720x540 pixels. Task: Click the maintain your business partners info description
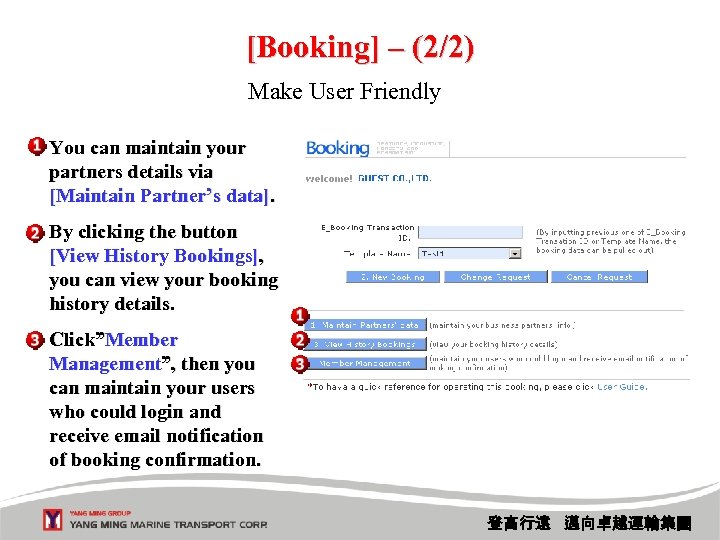(x=502, y=326)
